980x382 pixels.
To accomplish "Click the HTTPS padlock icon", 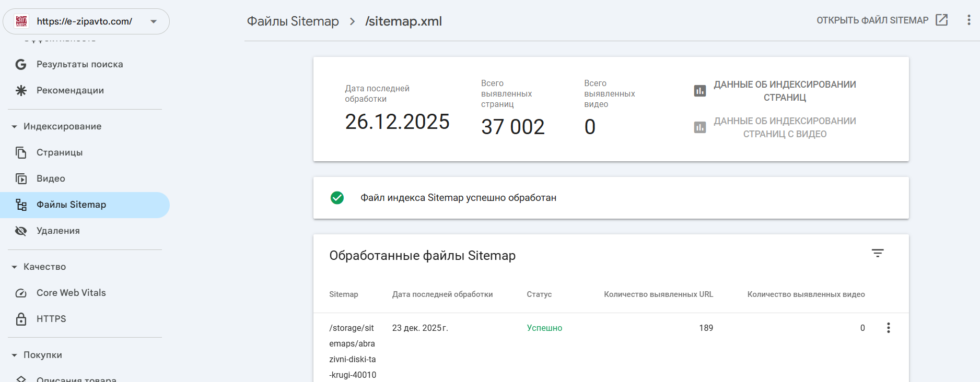I will tap(21, 319).
